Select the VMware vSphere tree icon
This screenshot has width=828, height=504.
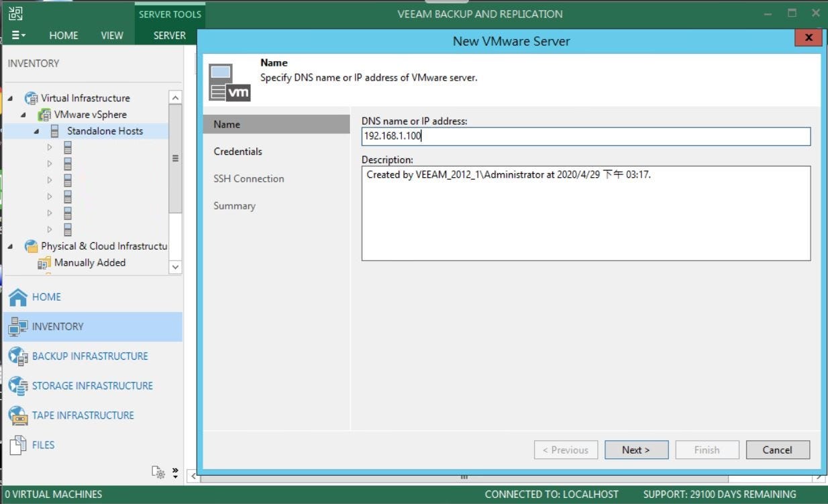coord(44,115)
